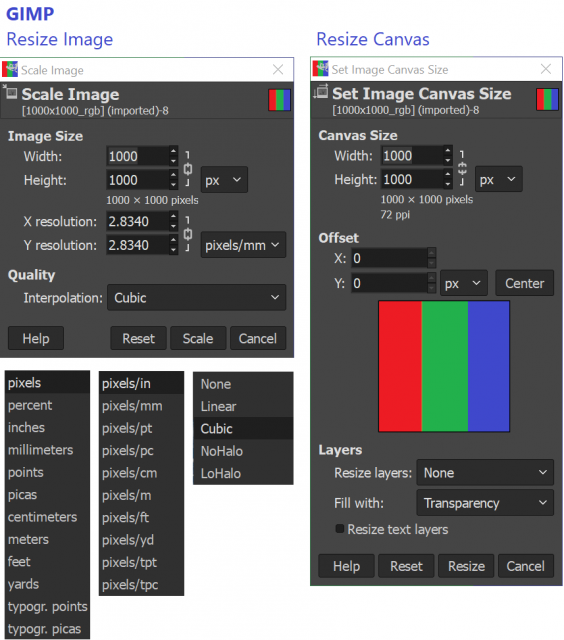Open the Interpolation Cubic dropdown
Image resolution: width=564 pixels, height=640 pixels.
[196, 298]
